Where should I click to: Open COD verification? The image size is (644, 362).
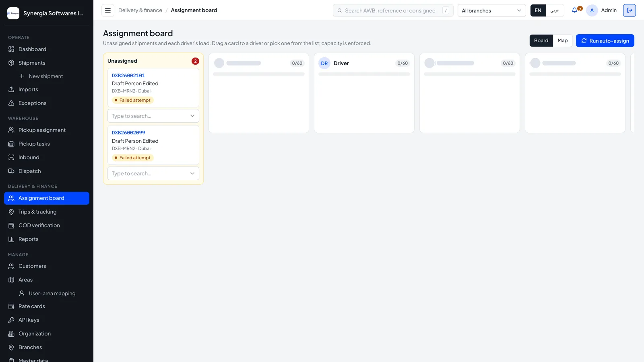[x=47, y=225]
